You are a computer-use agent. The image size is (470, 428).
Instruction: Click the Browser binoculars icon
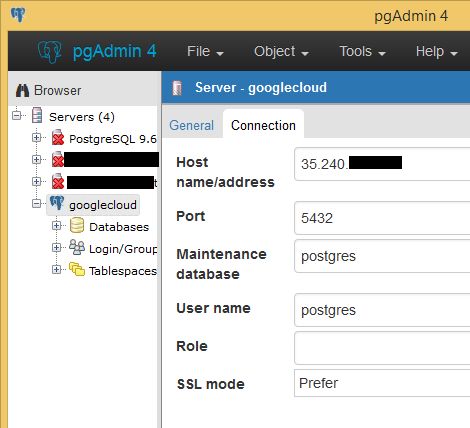coord(22,90)
